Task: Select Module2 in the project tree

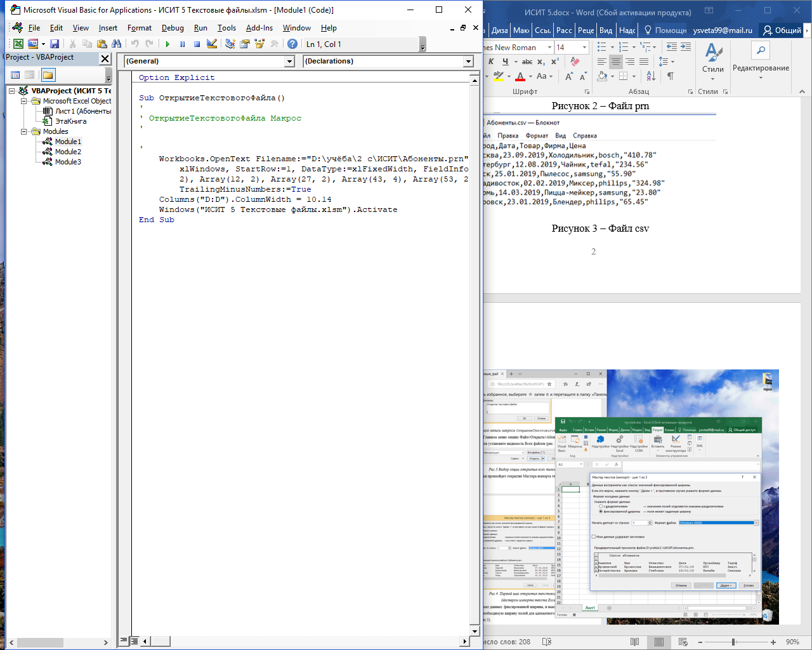Action: [x=68, y=152]
